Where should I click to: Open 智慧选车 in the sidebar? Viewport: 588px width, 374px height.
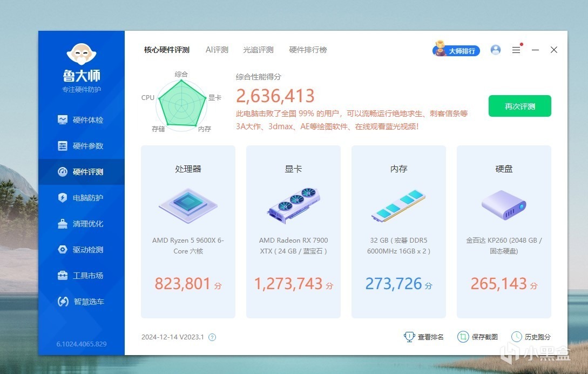(82, 301)
